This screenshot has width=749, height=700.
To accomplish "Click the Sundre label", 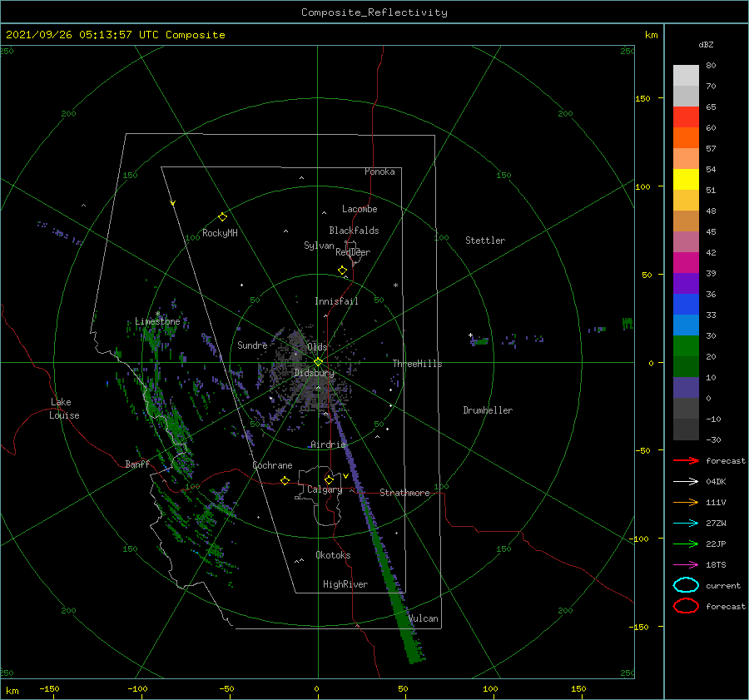I will pyautogui.click(x=252, y=345).
